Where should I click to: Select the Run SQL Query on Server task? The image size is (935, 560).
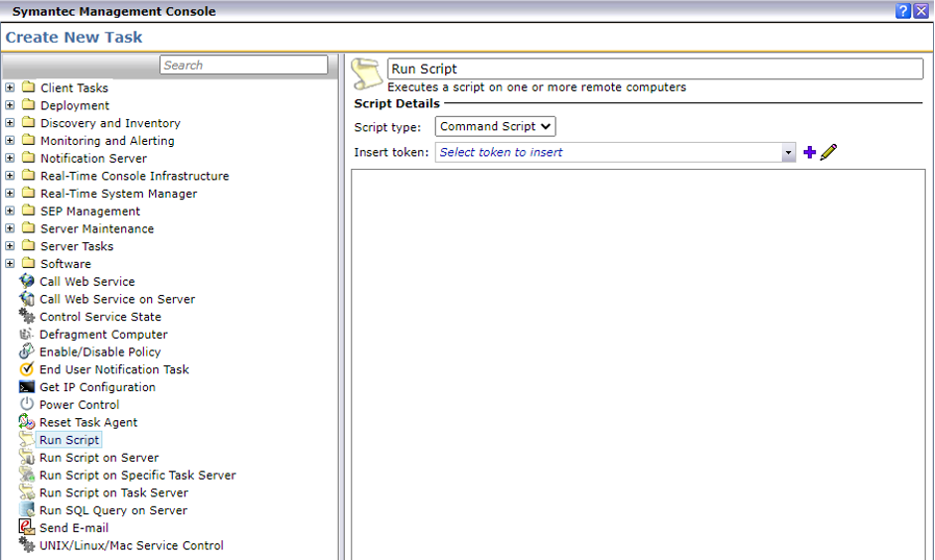[x=113, y=510]
